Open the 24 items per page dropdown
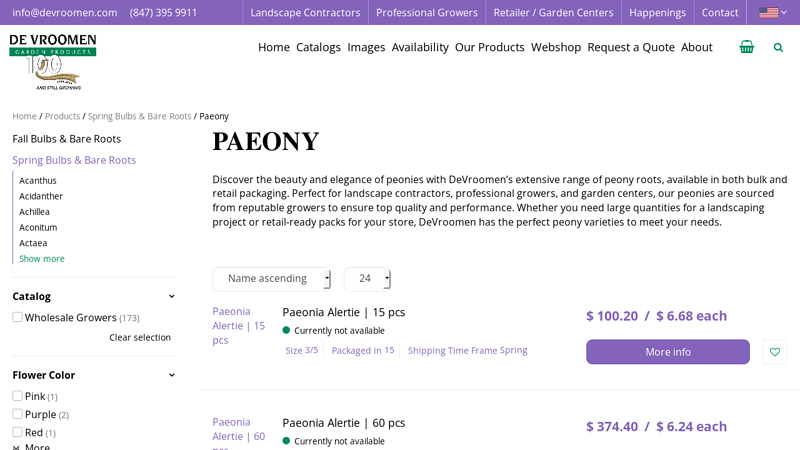 click(367, 279)
